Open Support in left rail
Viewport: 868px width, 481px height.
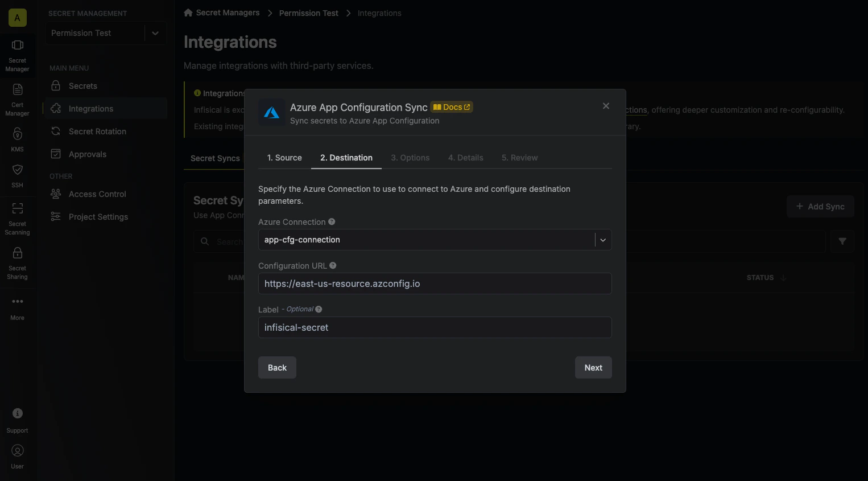18,421
